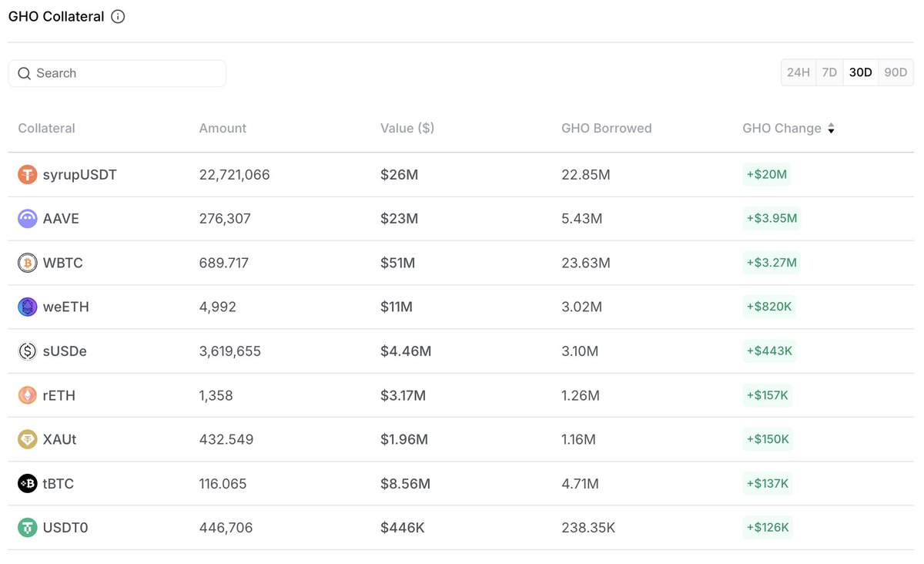Click the +$150K change badge

(768, 439)
